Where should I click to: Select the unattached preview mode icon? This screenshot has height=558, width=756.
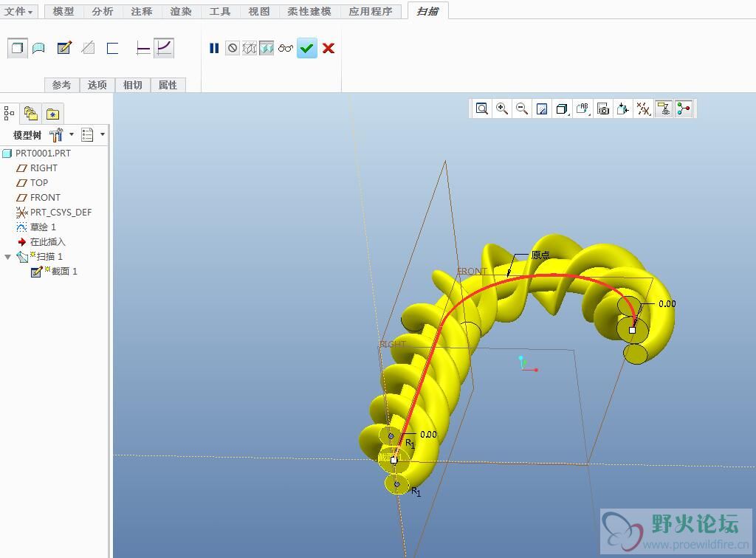point(250,48)
